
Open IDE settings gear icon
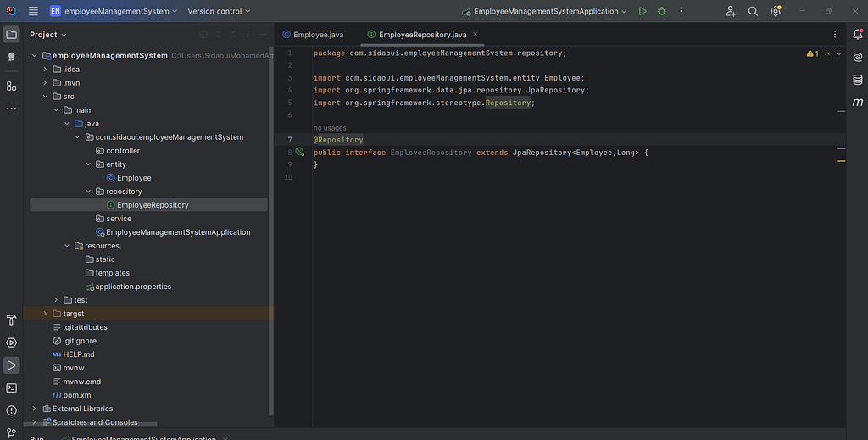[775, 11]
